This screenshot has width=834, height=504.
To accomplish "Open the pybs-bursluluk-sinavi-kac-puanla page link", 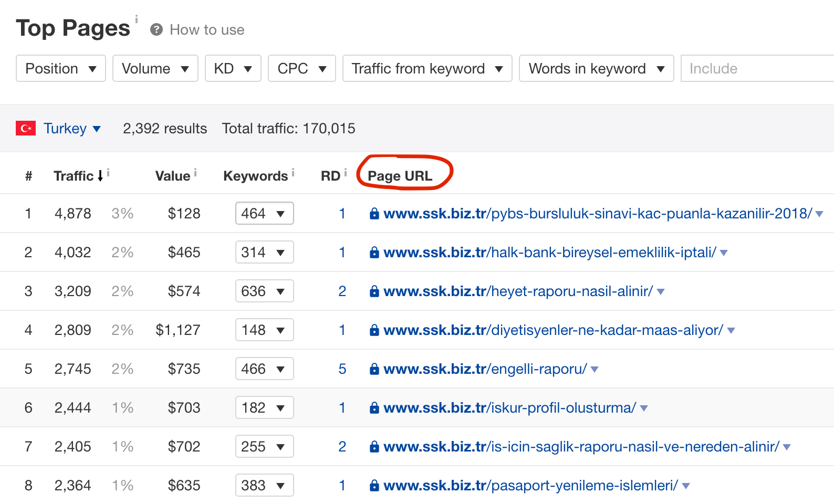I will [x=598, y=213].
